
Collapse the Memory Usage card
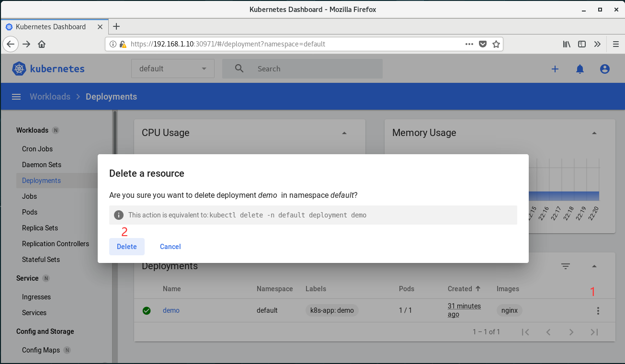(x=594, y=133)
